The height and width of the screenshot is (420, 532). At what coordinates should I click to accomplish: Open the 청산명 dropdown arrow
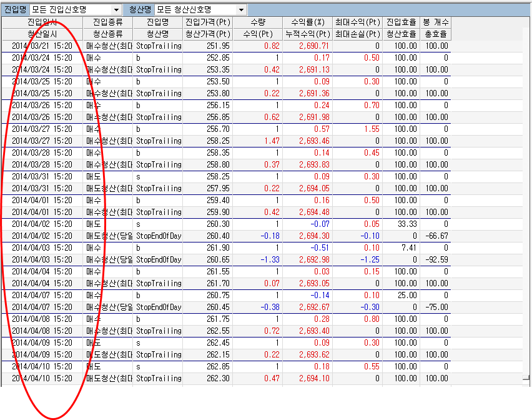click(x=241, y=10)
